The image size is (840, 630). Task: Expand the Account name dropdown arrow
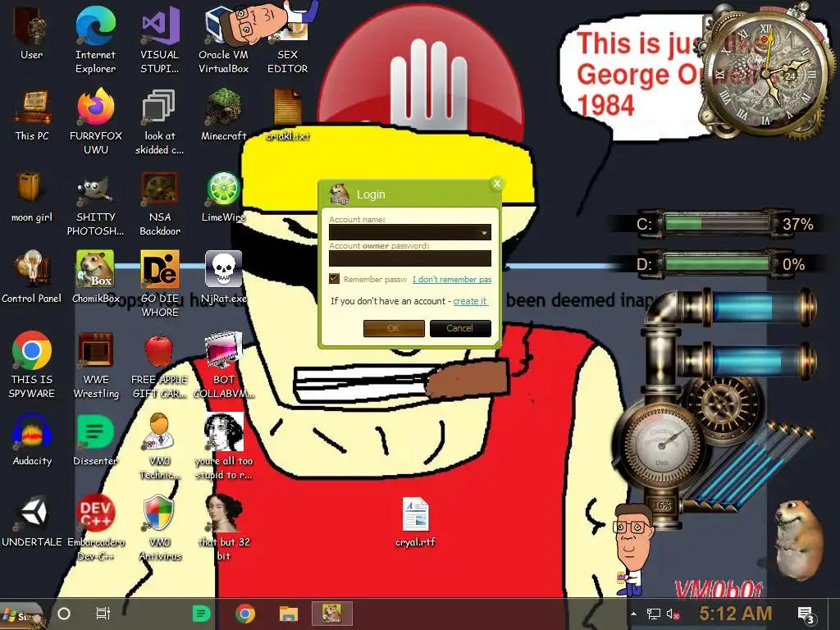(x=484, y=232)
